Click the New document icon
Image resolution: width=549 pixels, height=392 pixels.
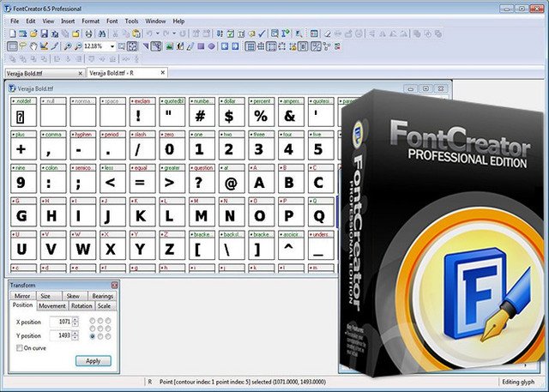(13, 33)
